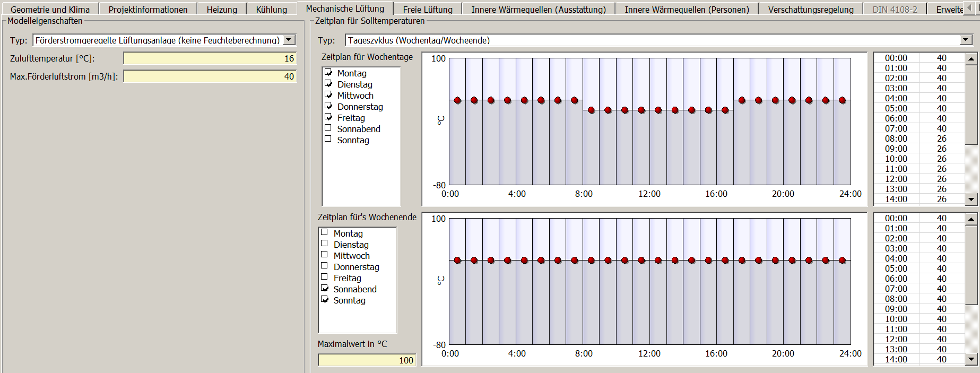This screenshot has height=373, width=980.
Task: Check Freitag in Wochenende schedule
Action: point(324,277)
